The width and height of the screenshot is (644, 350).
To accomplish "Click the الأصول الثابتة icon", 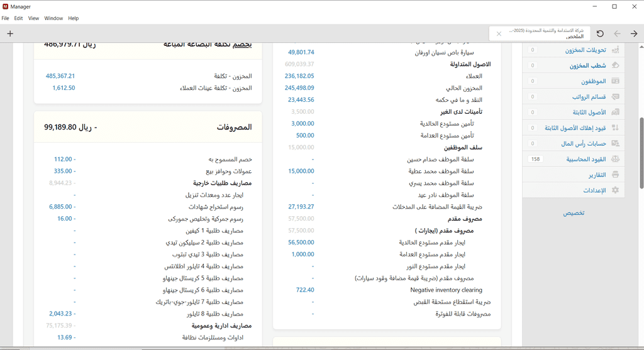I will click(x=615, y=112).
